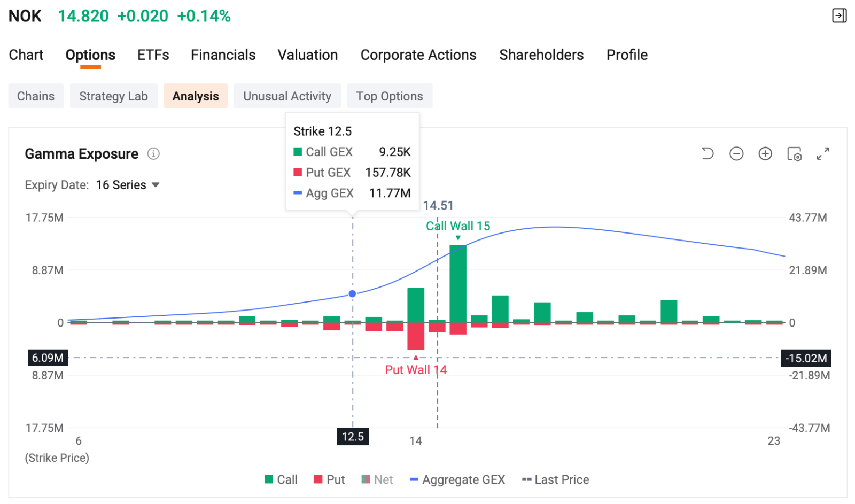Select the Chains sub-tab
This screenshot has height=504, width=855.
click(x=36, y=96)
